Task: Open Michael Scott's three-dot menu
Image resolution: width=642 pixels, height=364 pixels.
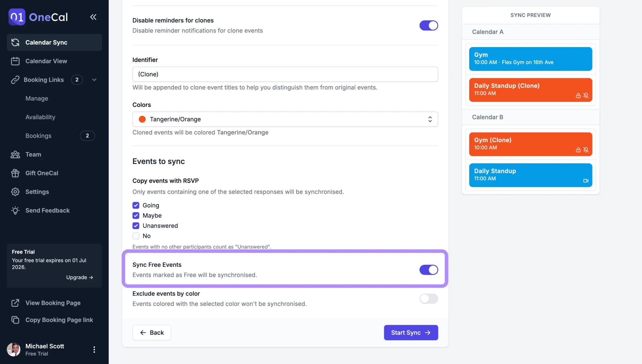Action: (94, 349)
